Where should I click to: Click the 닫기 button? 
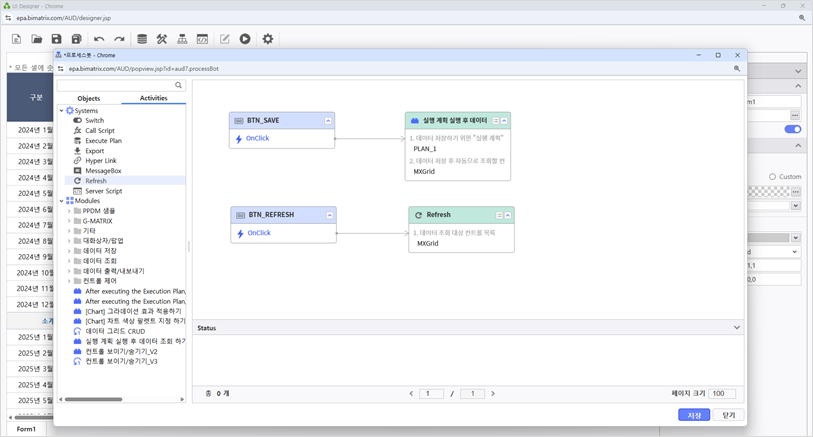tap(729, 415)
